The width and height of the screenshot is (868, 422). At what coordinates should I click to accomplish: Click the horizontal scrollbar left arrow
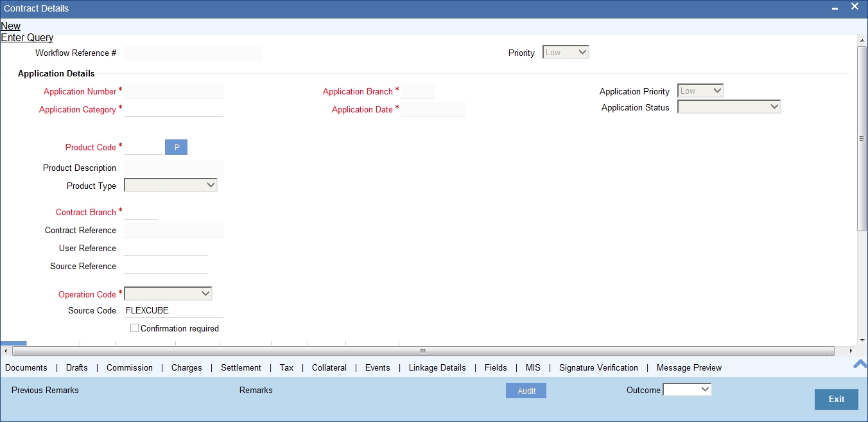coord(6,351)
